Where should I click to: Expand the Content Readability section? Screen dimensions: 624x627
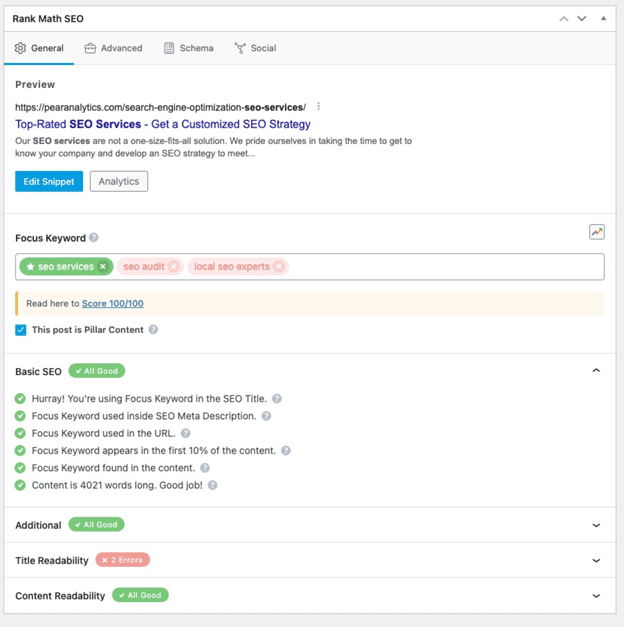pyautogui.click(x=596, y=596)
